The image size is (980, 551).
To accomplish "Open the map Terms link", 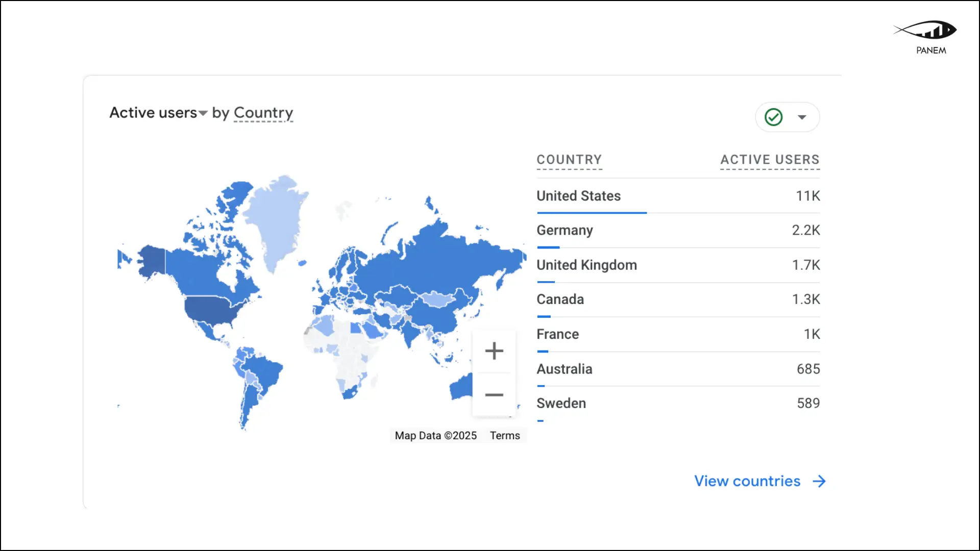I will [504, 436].
